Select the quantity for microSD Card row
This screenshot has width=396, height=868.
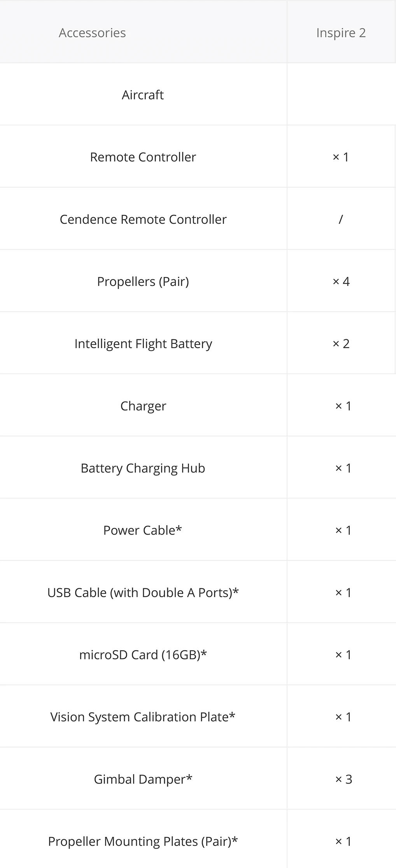tap(343, 655)
